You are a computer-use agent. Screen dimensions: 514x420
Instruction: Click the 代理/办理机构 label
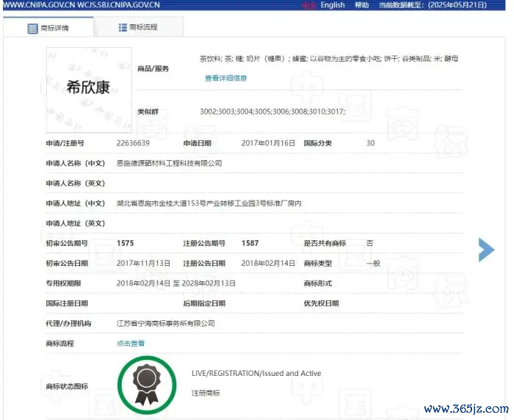click(68, 323)
